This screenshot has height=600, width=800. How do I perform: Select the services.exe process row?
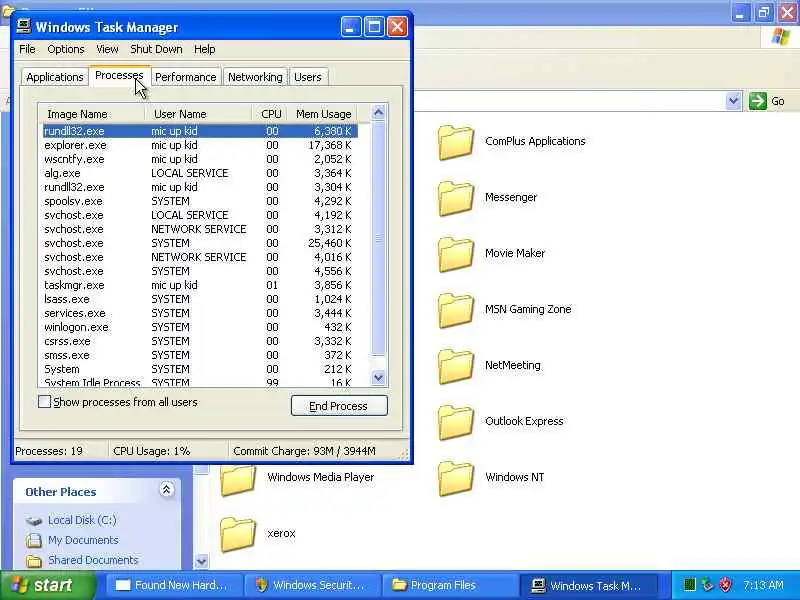[200, 313]
